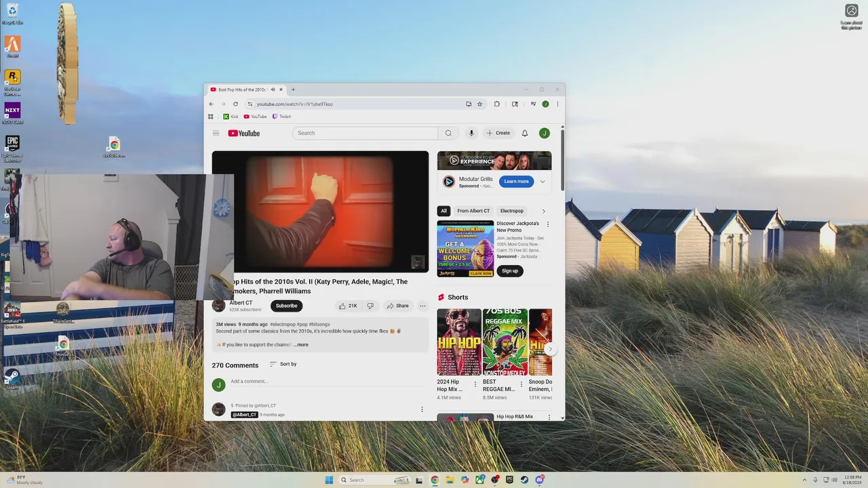Open the pinned comment options menu
The height and width of the screenshot is (488, 868).
422,409
